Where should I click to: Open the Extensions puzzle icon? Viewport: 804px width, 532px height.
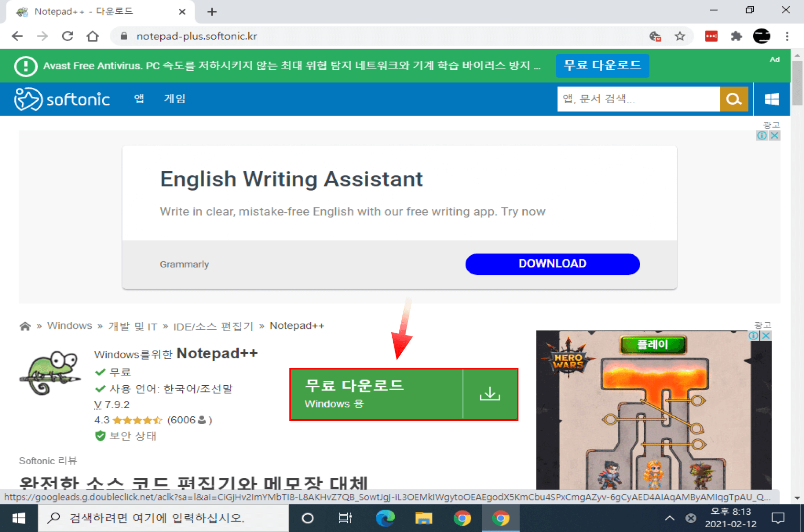click(x=736, y=36)
